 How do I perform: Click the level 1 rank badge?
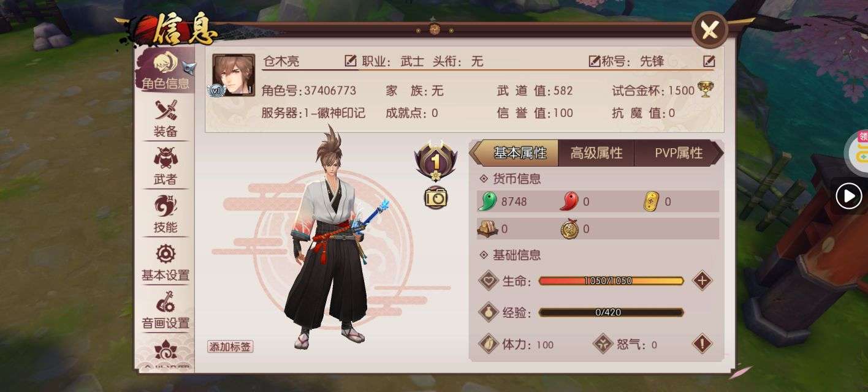(x=436, y=162)
